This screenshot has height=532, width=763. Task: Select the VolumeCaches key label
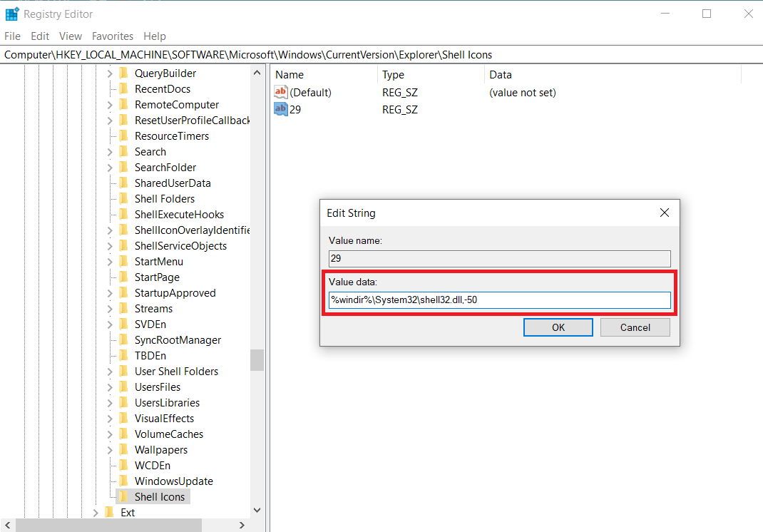pos(169,434)
